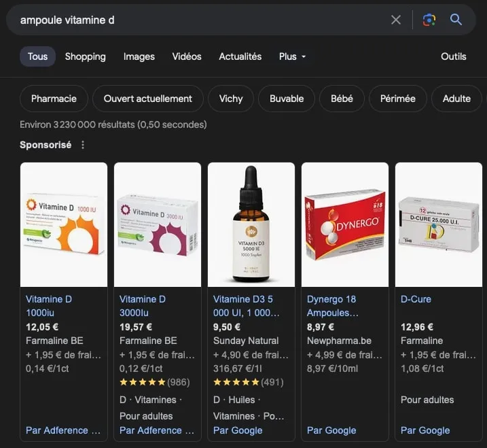This screenshot has height=448, width=487.
Task: Open the Outils search tools
Action: tap(454, 56)
